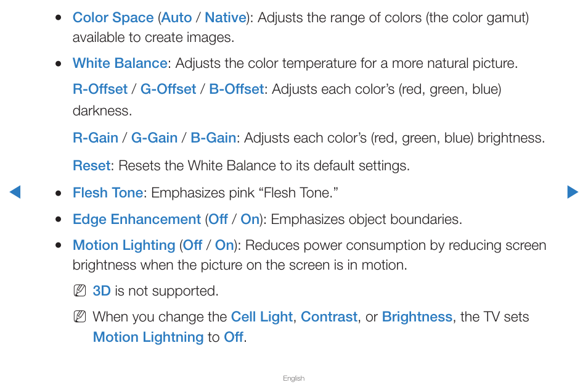Open the Cell Light link
This screenshot has width=588, height=385.
[x=262, y=317]
